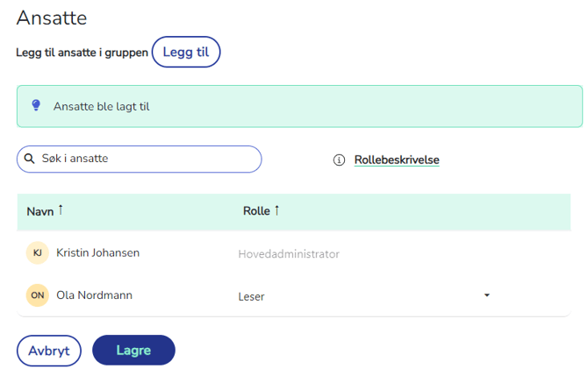Click the Navn column header
Image resolution: width=588 pixels, height=376 pixels.
pos(40,211)
